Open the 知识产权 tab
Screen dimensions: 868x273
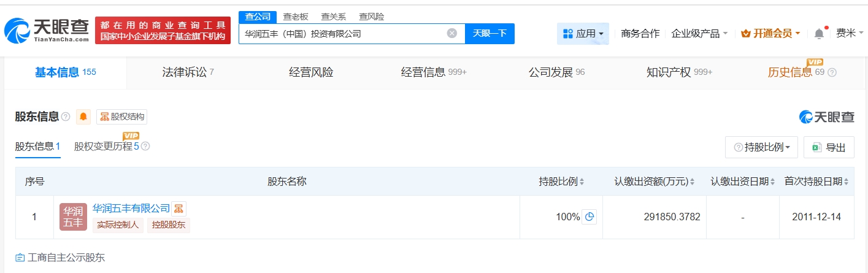point(678,72)
